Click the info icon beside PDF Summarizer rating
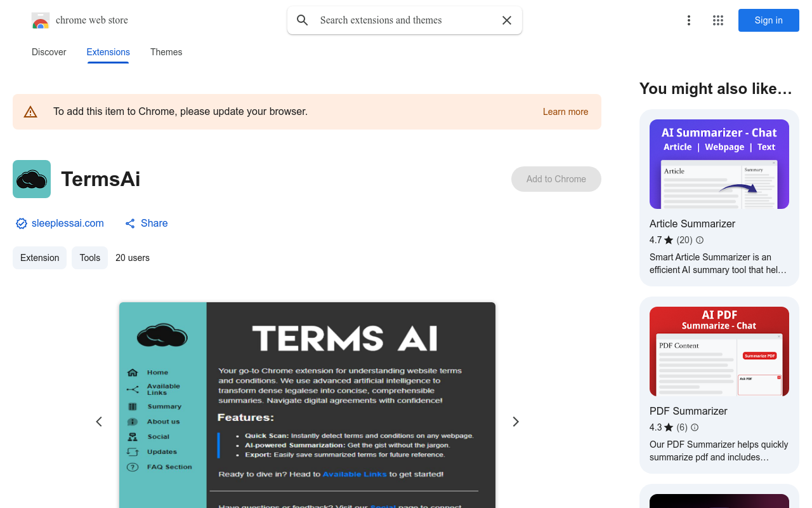The image size is (812, 508). tap(695, 427)
